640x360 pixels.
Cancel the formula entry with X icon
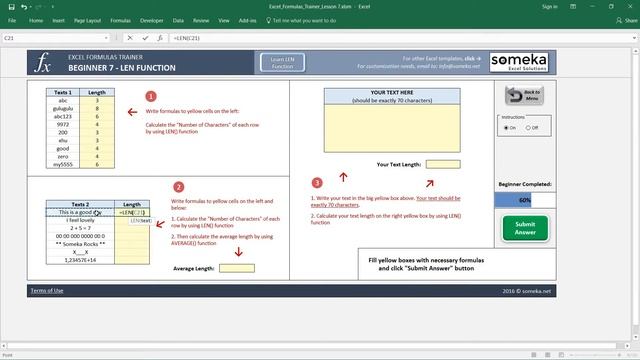130,38
